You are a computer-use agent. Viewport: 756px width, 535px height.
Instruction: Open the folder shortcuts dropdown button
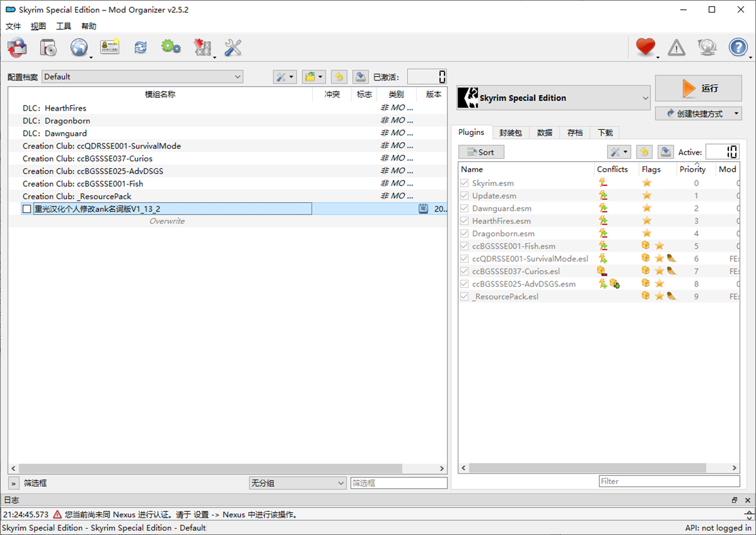click(x=313, y=77)
